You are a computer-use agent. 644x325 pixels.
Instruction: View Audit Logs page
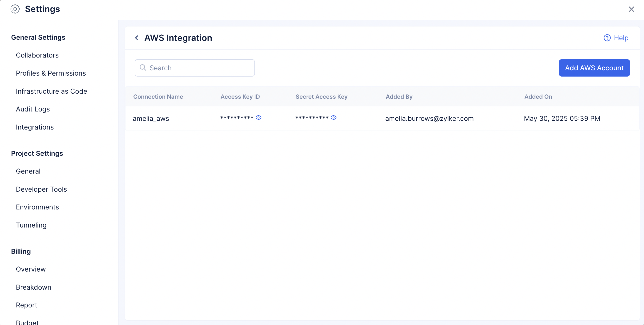[x=33, y=109]
